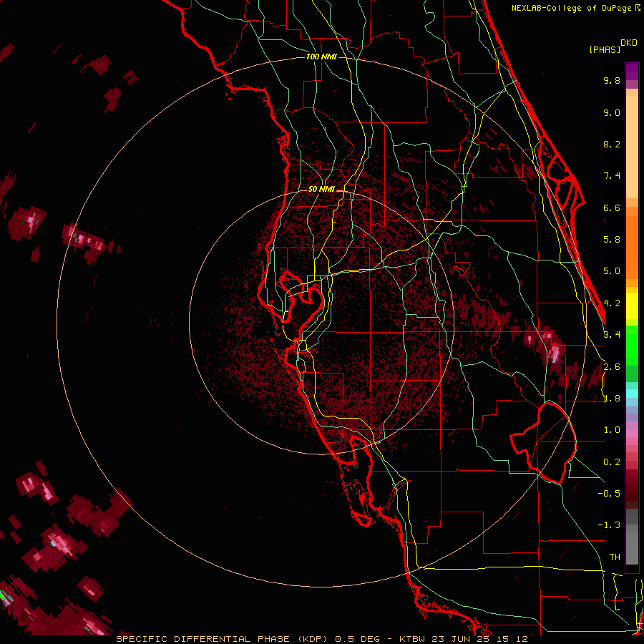The height and width of the screenshot is (644, 644).
Task: Click the Specific Differential Phase caption text
Action: pos(321,639)
